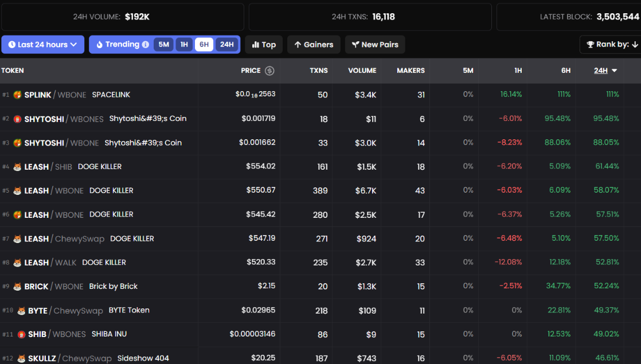
Task: Sort by MAKERS column header
Action: tap(411, 71)
